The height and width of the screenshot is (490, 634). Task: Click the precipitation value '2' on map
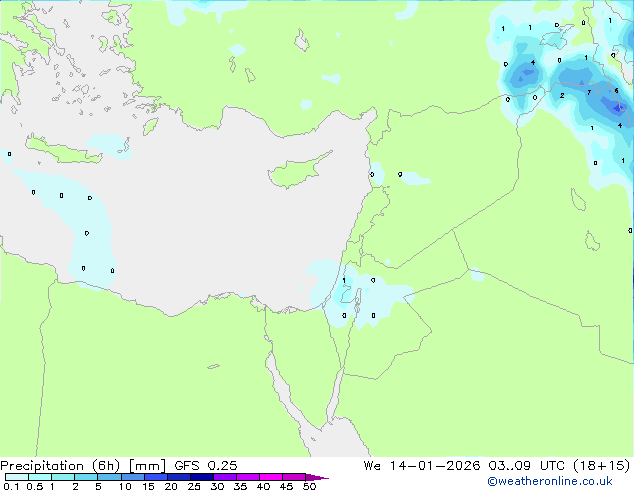click(x=562, y=95)
